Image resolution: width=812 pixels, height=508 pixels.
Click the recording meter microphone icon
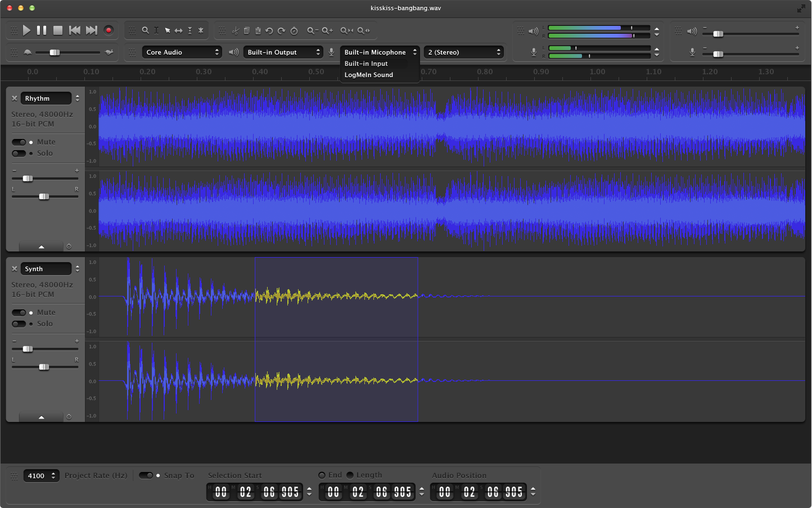click(534, 52)
